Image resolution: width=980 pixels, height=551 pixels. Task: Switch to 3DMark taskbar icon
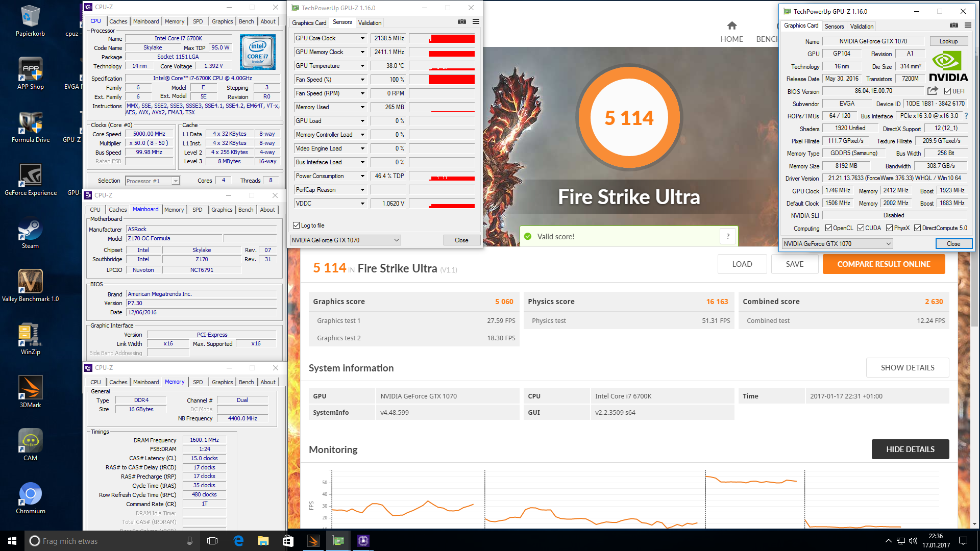[x=313, y=541]
